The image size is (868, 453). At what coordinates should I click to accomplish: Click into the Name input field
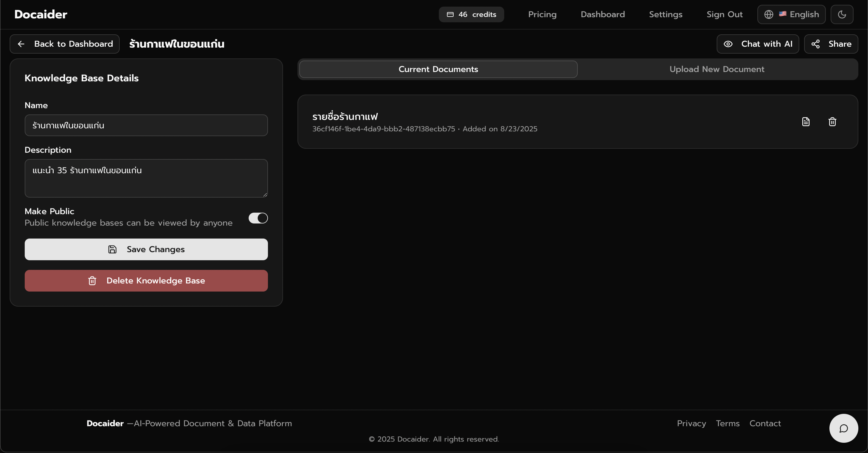click(146, 125)
